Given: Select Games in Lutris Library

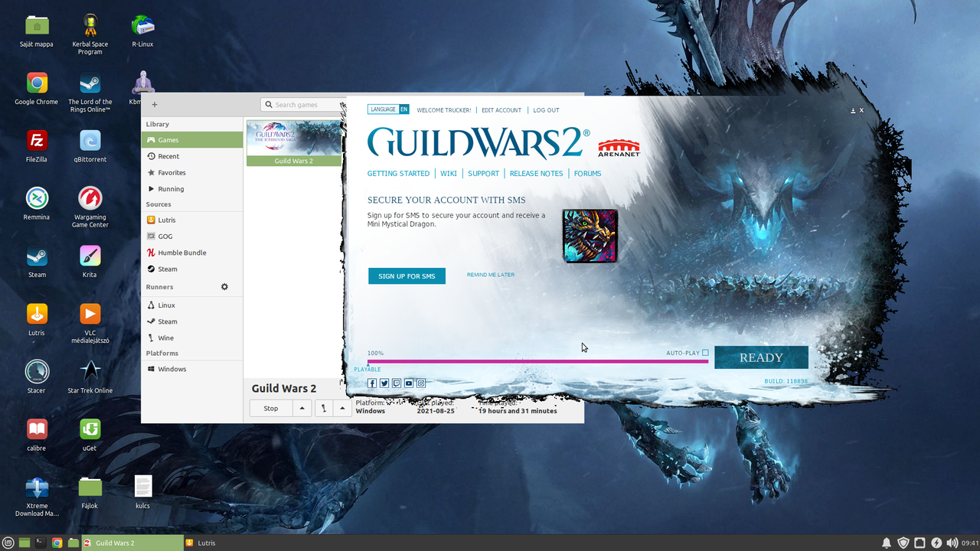Looking at the screenshot, I should (192, 140).
